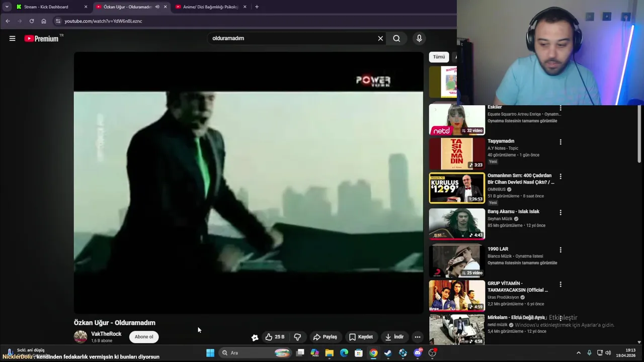Close the Anime/ Dizi Bağımlılığı tab

pos(245,7)
